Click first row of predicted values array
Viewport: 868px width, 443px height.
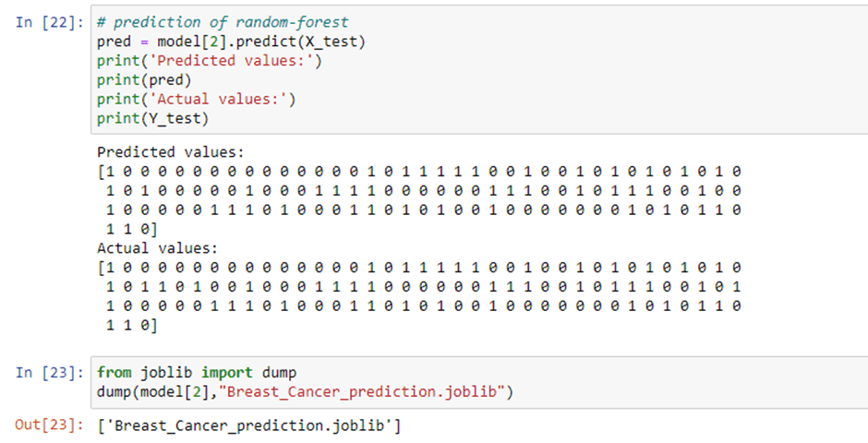click(x=419, y=172)
